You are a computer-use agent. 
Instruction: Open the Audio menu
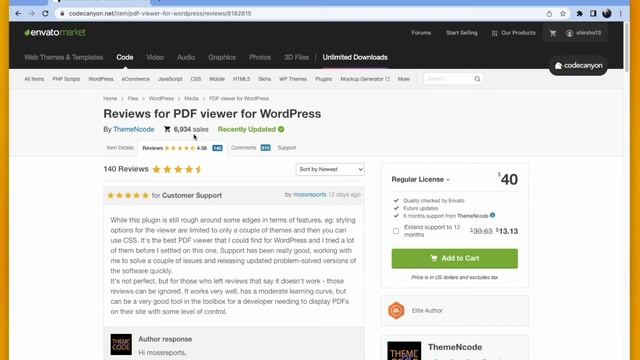tap(186, 57)
